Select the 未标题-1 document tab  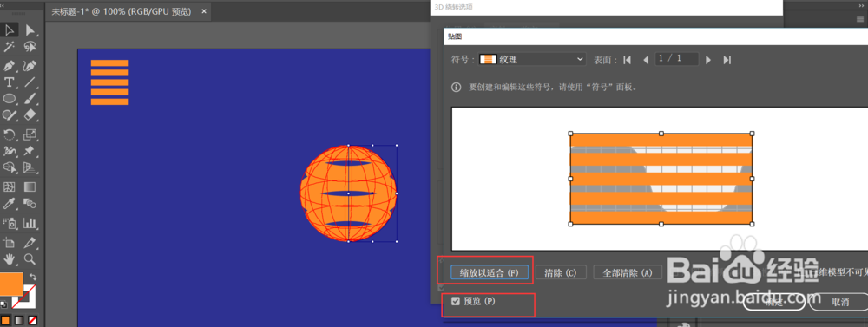121,11
